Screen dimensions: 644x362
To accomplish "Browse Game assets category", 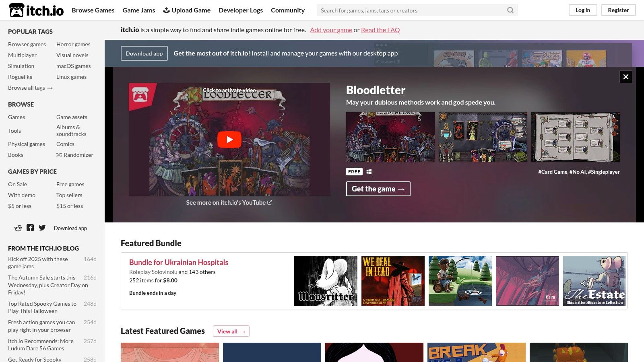I will pyautogui.click(x=72, y=117).
